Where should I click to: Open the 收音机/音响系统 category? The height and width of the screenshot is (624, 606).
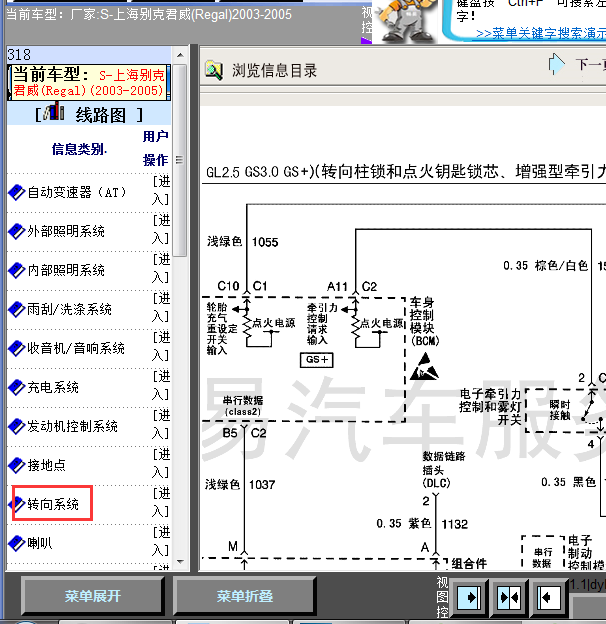pos(76,349)
